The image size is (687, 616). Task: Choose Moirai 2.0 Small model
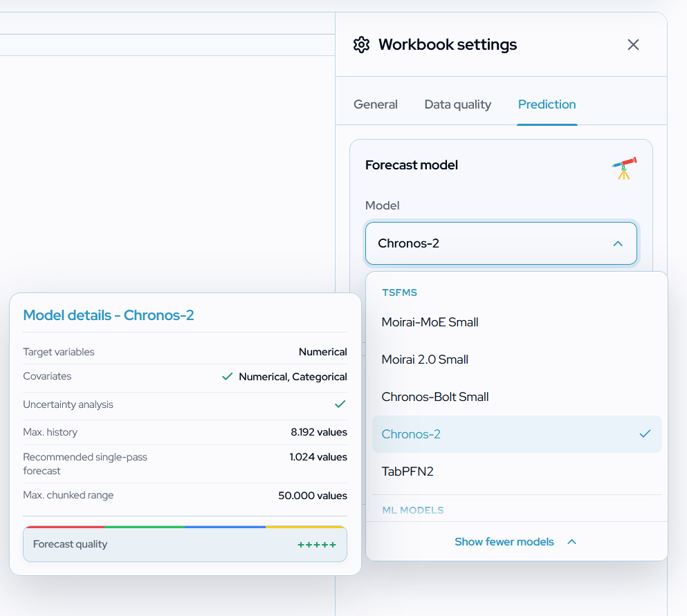tap(517, 360)
